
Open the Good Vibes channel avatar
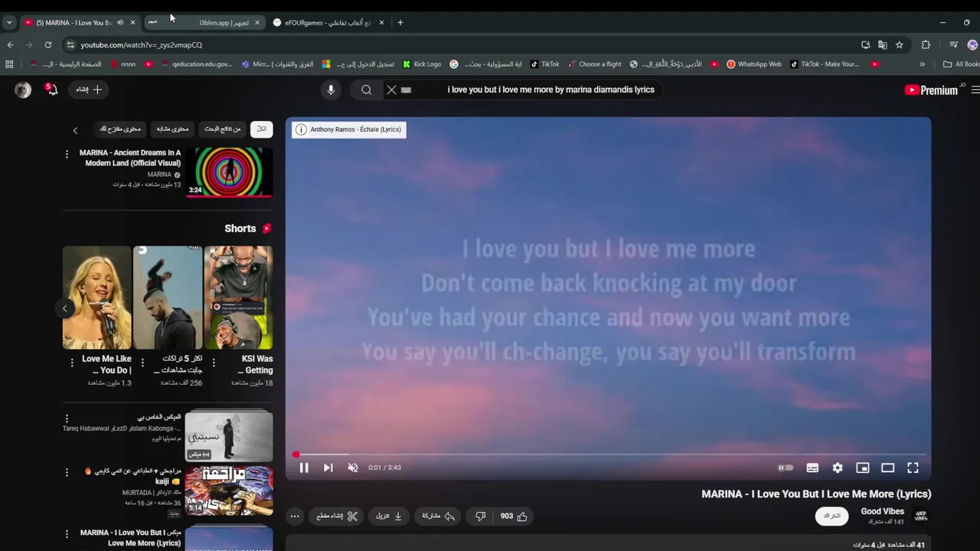[921, 517]
